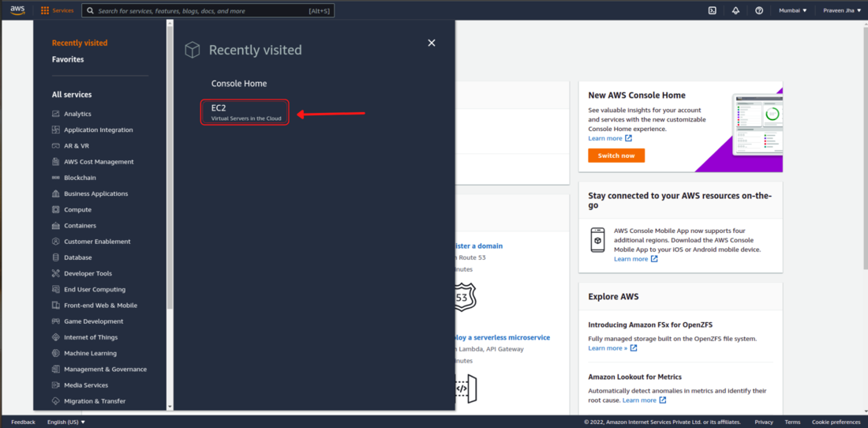Click the mobile app phone icon
The height and width of the screenshot is (428, 868).
(x=597, y=240)
